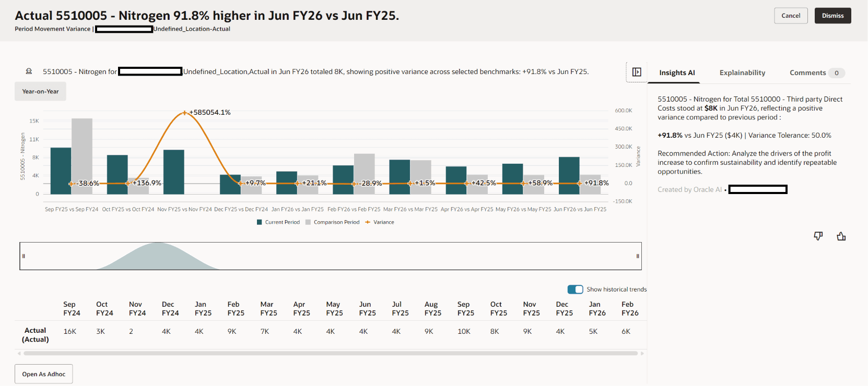Click the +136.9% variance data point
Image resolution: width=868 pixels, height=386 pixels.
(128, 183)
